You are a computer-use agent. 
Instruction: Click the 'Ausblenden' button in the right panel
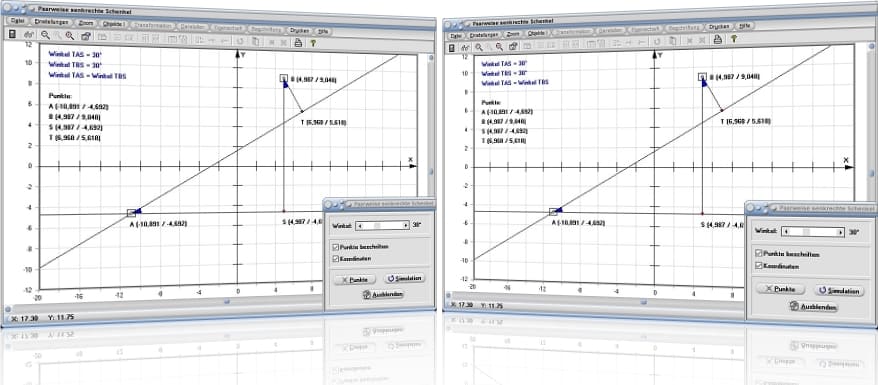tap(814, 307)
